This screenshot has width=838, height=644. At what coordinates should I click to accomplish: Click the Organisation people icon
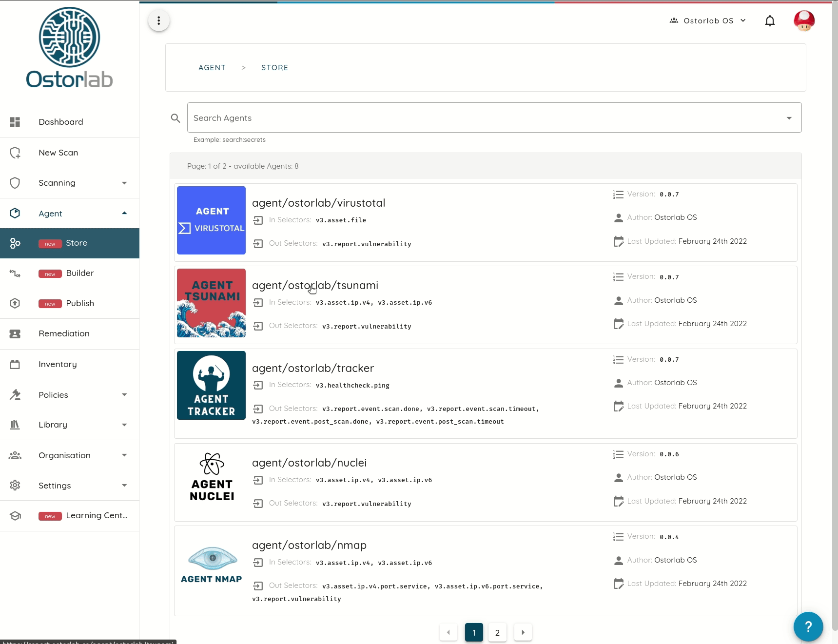click(15, 455)
